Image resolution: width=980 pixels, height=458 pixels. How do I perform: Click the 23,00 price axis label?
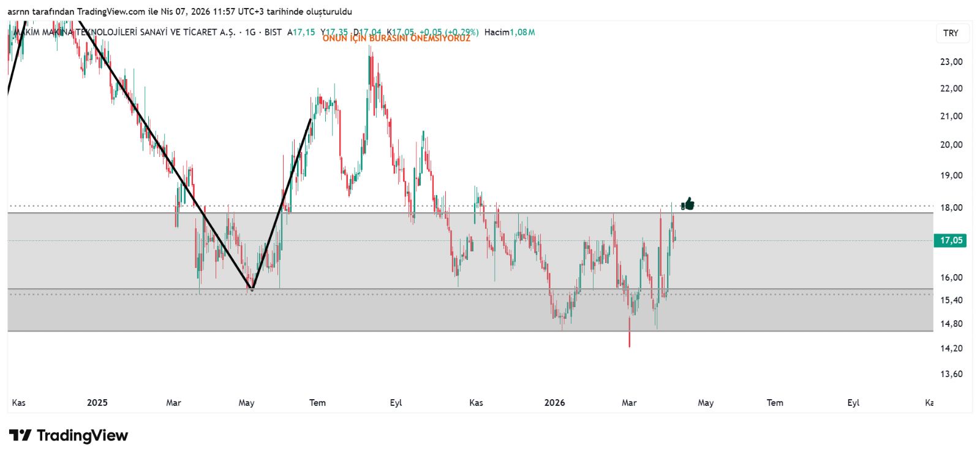[x=951, y=61]
